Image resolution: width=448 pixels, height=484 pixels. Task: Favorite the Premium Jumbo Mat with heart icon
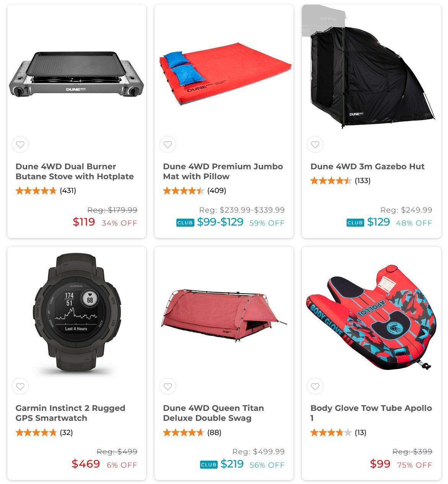[168, 145]
